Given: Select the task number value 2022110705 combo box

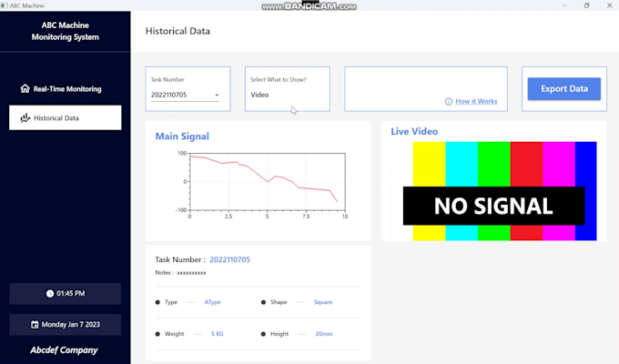Looking at the screenshot, I should 185,95.
